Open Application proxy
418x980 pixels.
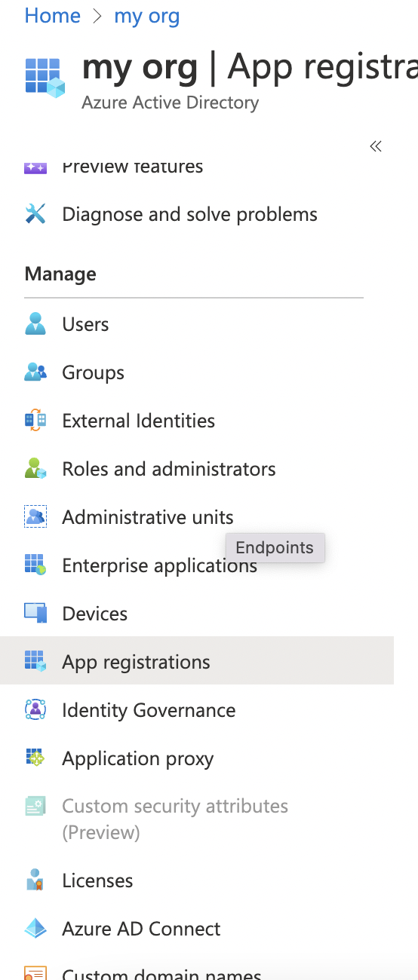(x=137, y=758)
